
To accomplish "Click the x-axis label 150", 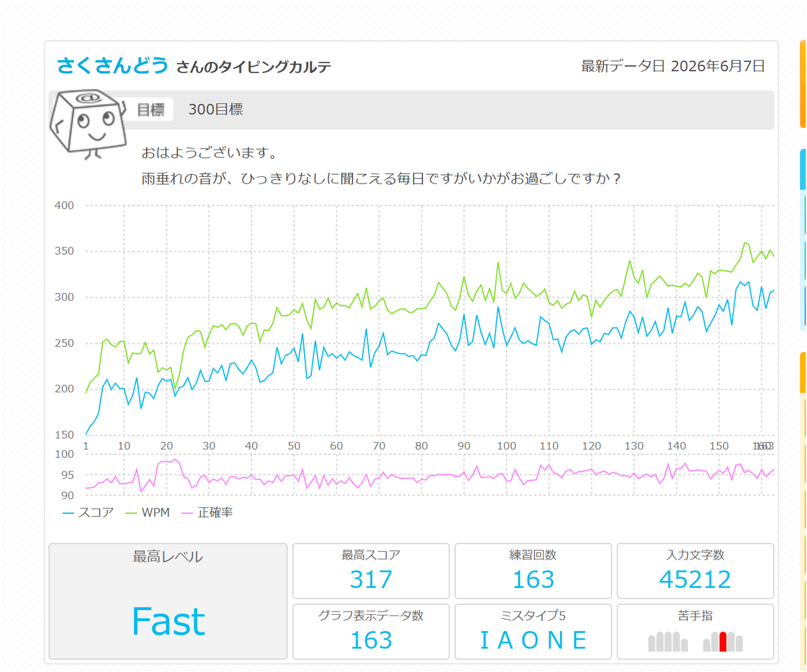I will [719, 446].
